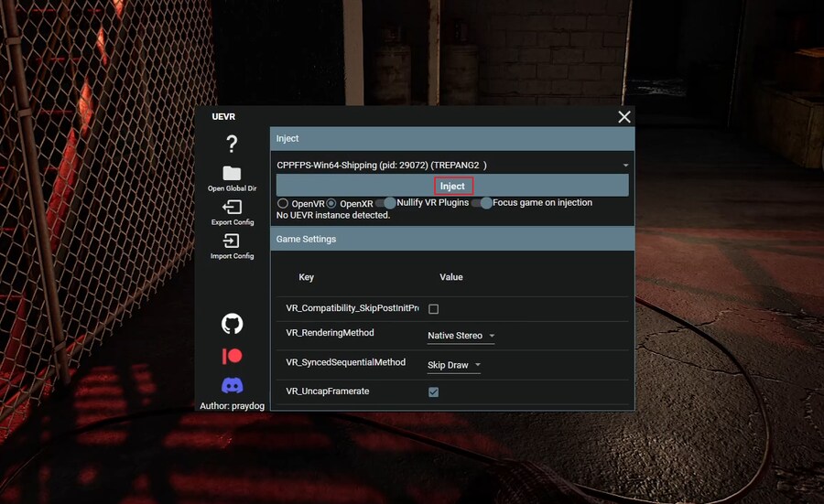This screenshot has width=824, height=504.
Task: Open the Discord link icon
Action: [232, 386]
